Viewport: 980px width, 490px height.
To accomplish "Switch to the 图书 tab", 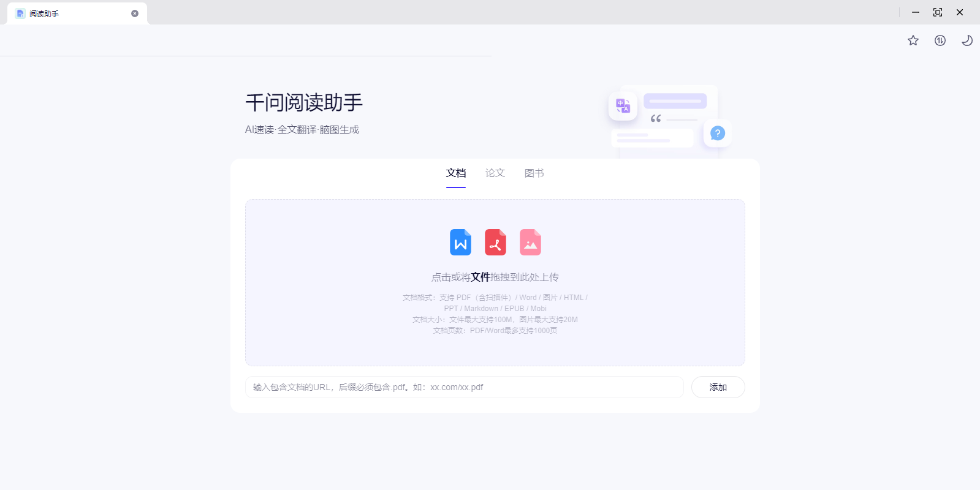I will pos(534,173).
